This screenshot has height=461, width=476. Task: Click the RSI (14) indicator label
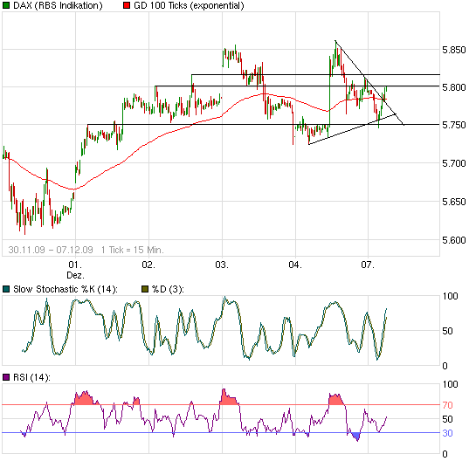click(x=31, y=377)
